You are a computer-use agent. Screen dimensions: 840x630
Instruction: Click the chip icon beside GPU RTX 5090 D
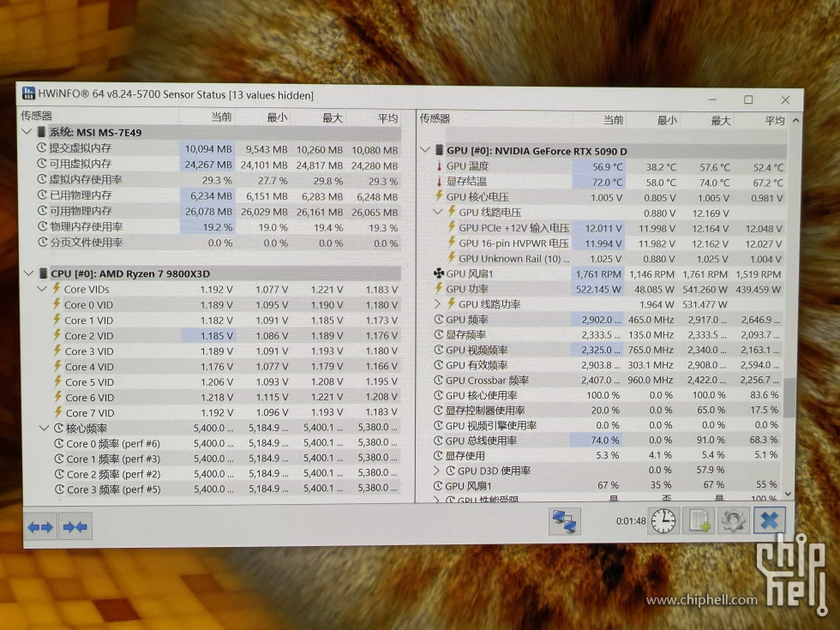(x=439, y=151)
